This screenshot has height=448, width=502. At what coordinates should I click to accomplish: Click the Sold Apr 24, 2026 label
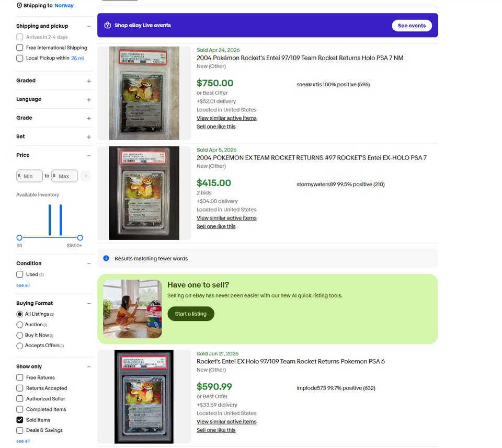(218, 50)
